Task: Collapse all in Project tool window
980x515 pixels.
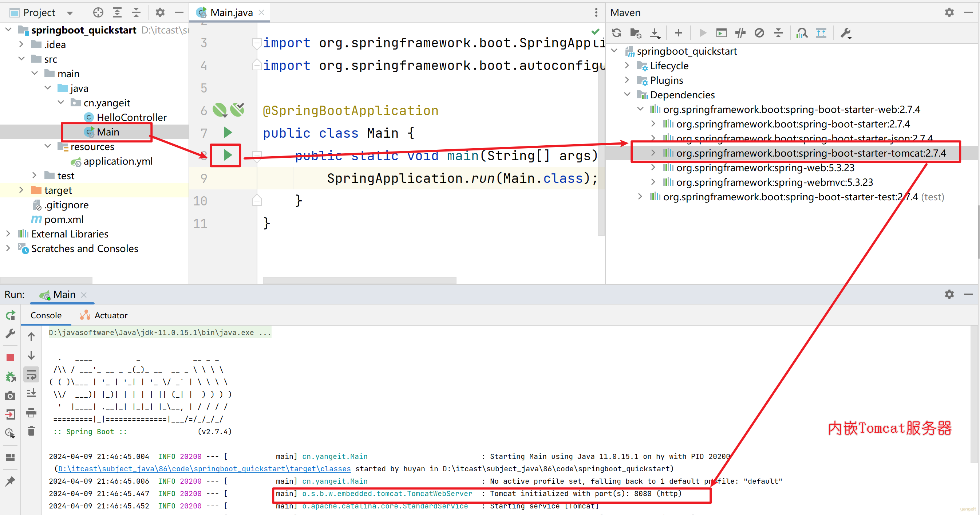Action: tap(136, 12)
